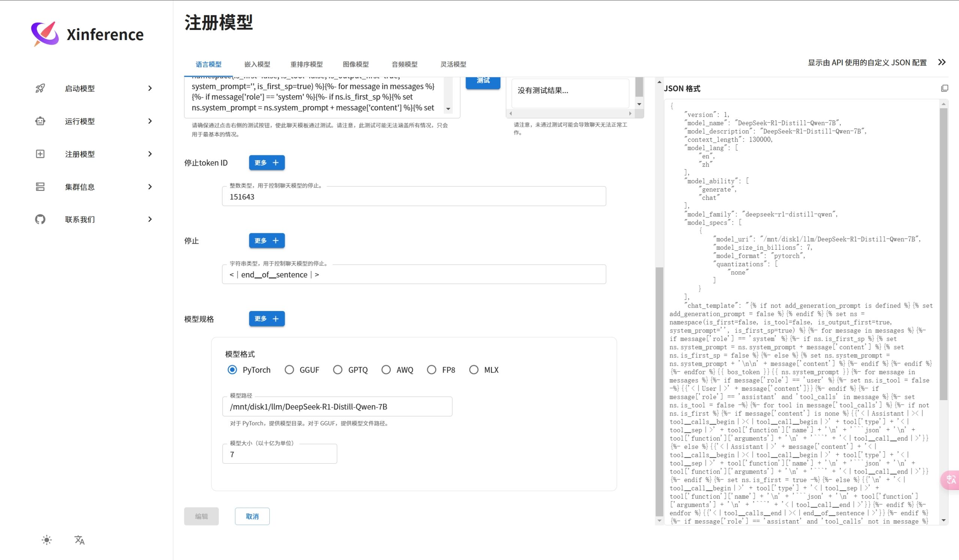
Task: Add more 停止 string entries
Action: tap(267, 241)
